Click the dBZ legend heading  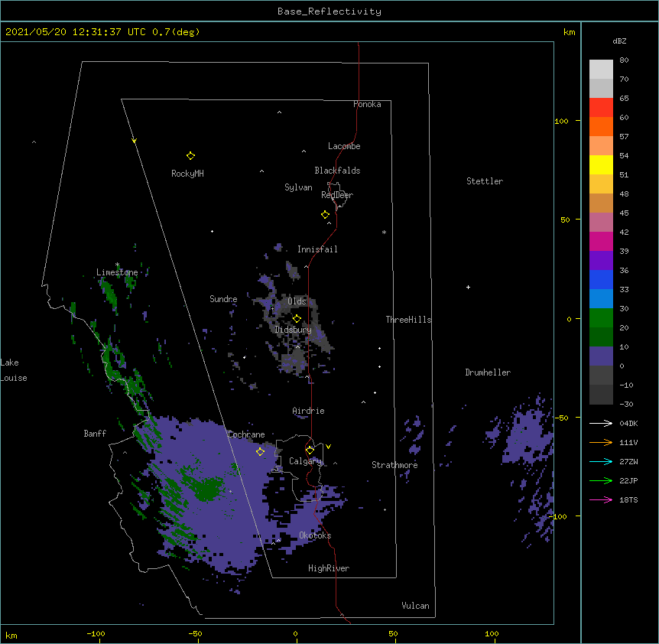coord(619,41)
